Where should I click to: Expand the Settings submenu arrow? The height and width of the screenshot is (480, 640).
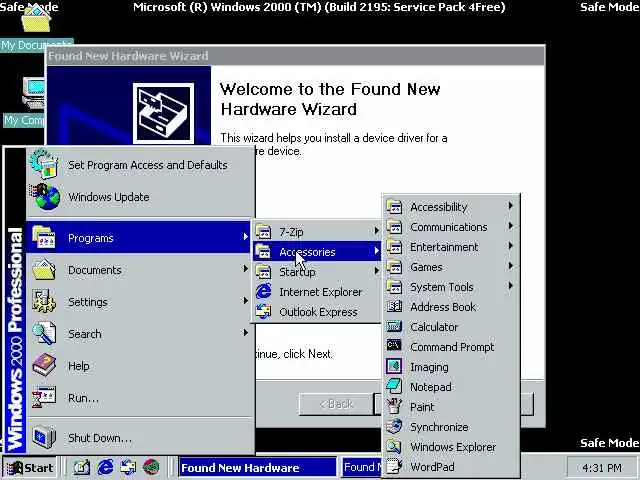[x=245, y=300]
